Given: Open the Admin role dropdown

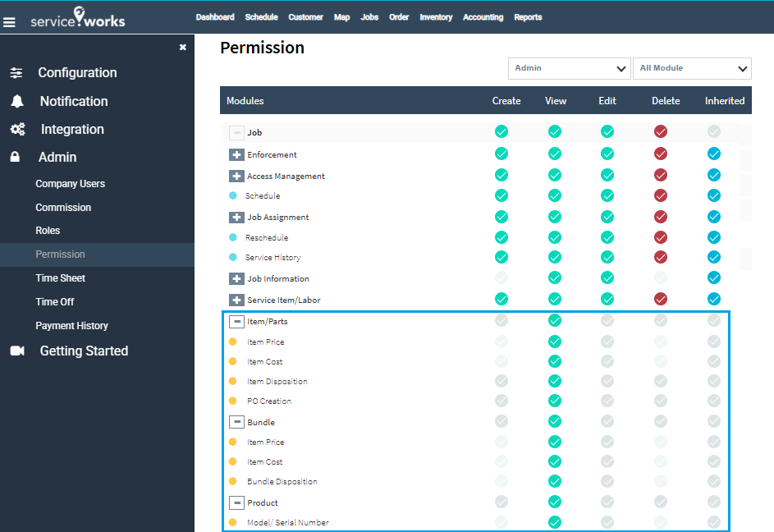Looking at the screenshot, I should (569, 68).
